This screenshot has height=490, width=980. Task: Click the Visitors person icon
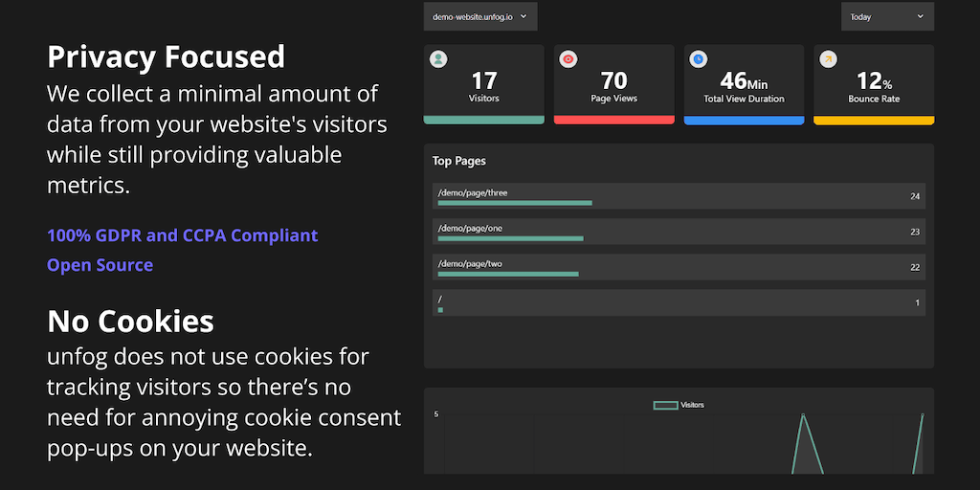(438, 59)
